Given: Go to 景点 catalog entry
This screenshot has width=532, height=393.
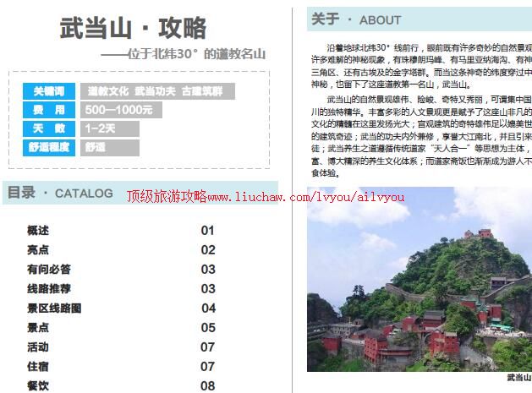Looking at the screenshot, I should 38,327.
